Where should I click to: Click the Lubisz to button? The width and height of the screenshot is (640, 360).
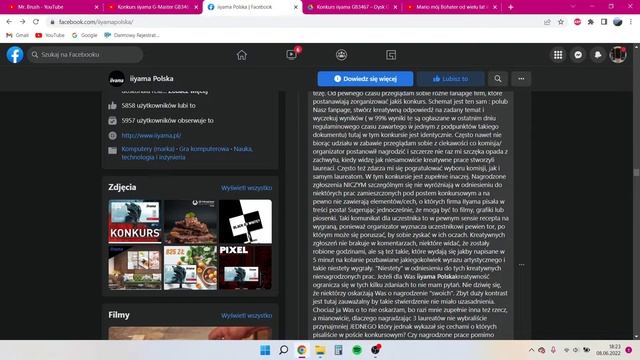pos(451,79)
